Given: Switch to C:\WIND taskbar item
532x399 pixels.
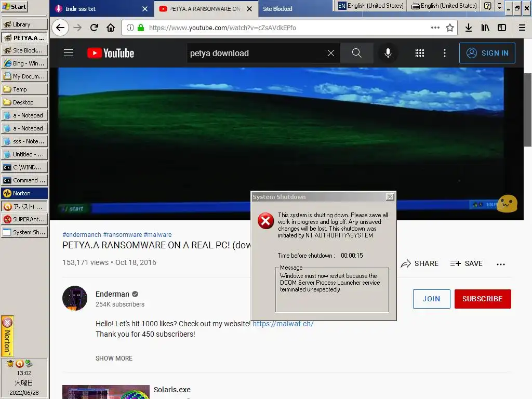Looking at the screenshot, I should click(x=24, y=167).
